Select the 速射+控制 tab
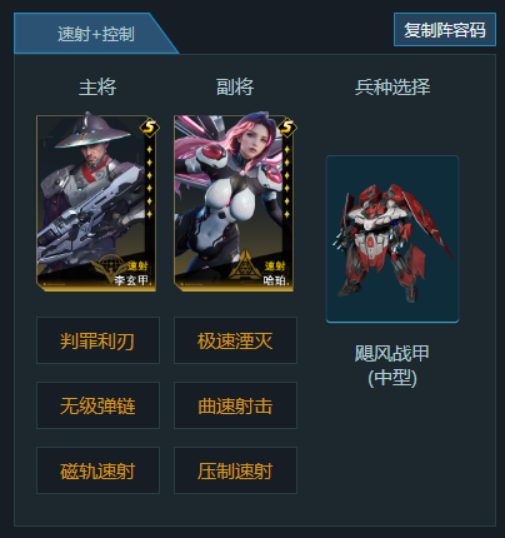This screenshot has height=538, width=505. click(x=96, y=34)
